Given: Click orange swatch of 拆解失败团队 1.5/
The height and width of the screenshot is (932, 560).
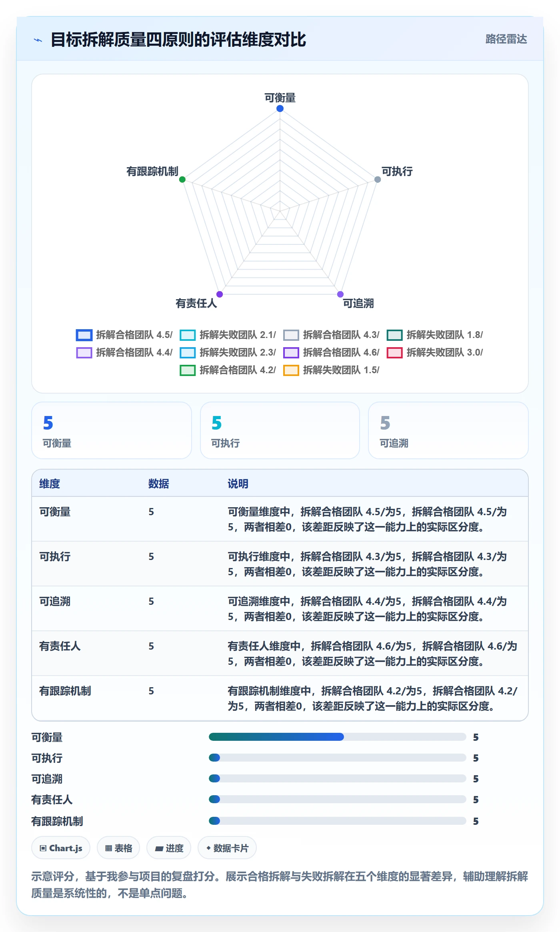Looking at the screenshot, I should 291,370.
